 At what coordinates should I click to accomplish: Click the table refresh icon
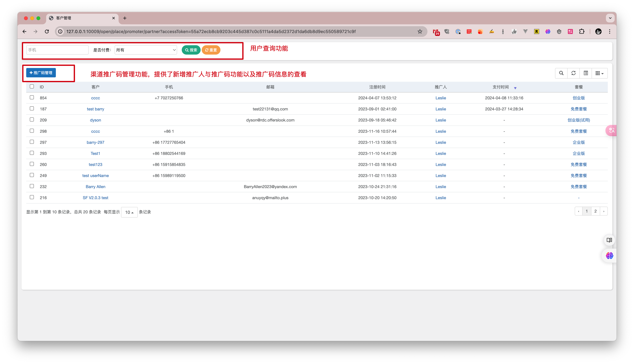(x=573, y=73)
